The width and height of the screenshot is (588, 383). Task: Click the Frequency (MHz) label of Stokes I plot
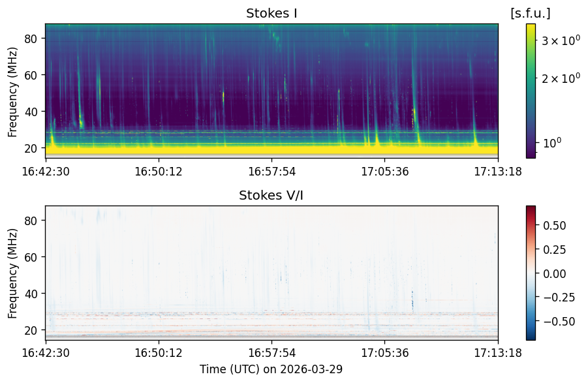click(x=12, y=92)
